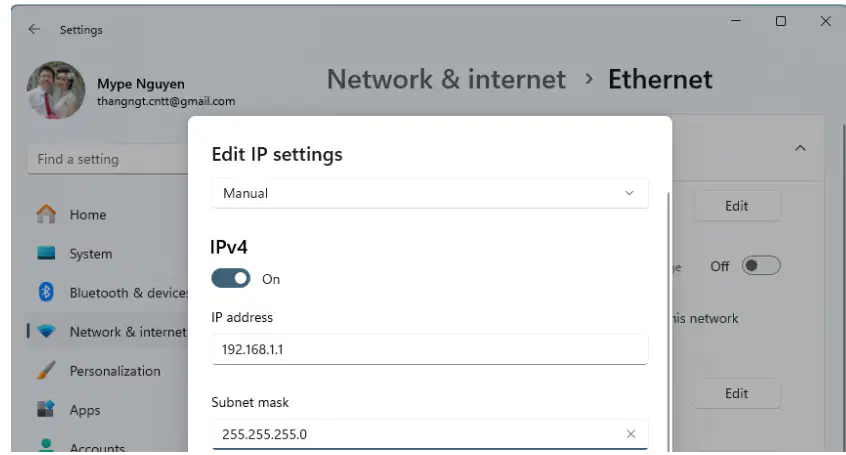Click the upper Edit button

point(736,206)
